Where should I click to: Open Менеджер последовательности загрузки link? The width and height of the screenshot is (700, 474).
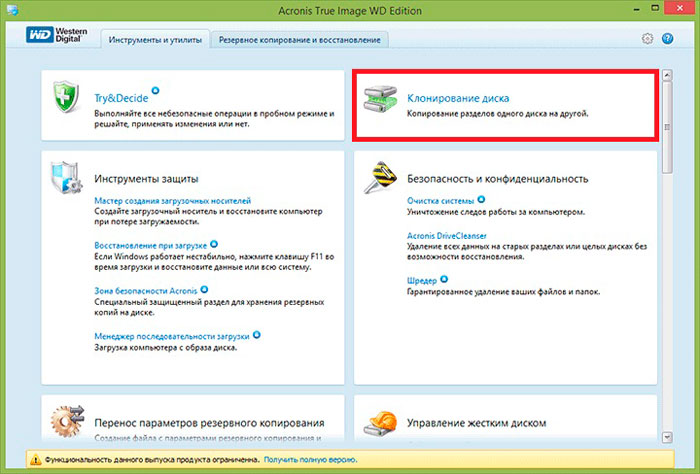click(172, 337)
